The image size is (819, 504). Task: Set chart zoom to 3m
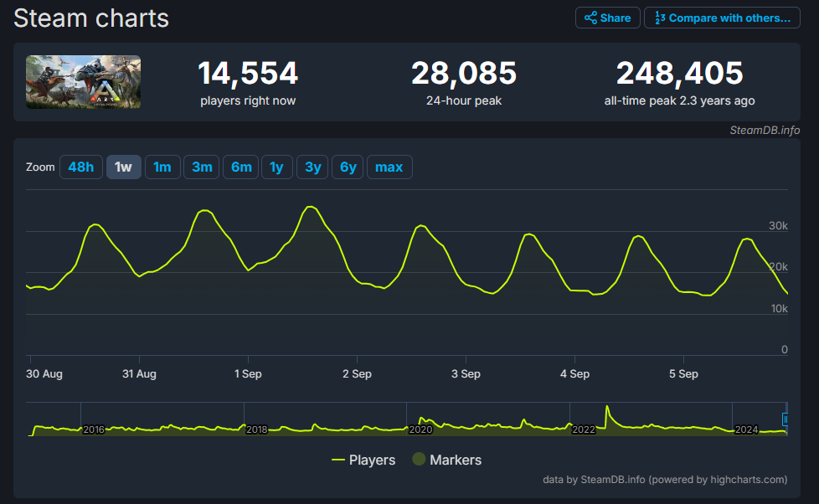(x=202, y=167)
